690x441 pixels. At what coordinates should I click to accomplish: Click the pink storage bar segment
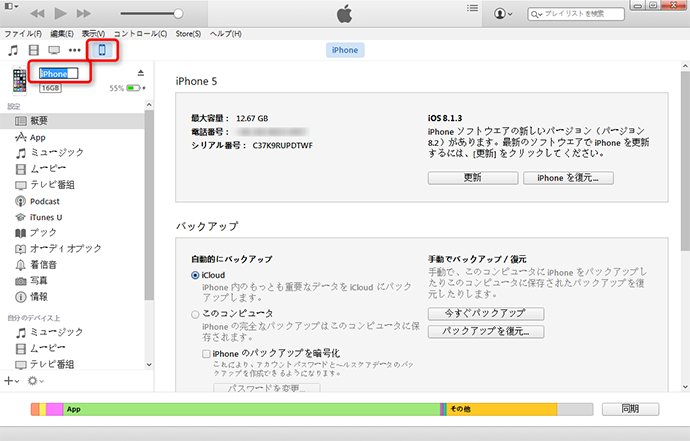pyautogui.click(x=55, y=409)
